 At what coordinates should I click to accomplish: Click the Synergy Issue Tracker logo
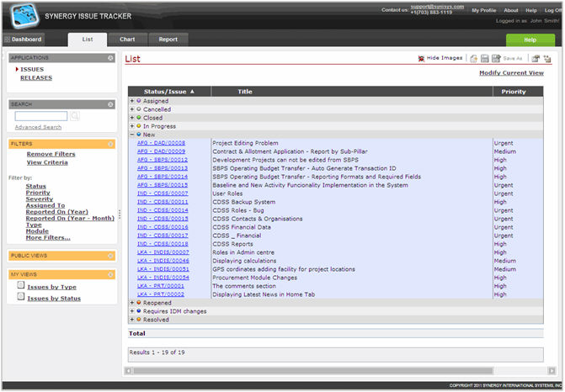tap(24, 16)
